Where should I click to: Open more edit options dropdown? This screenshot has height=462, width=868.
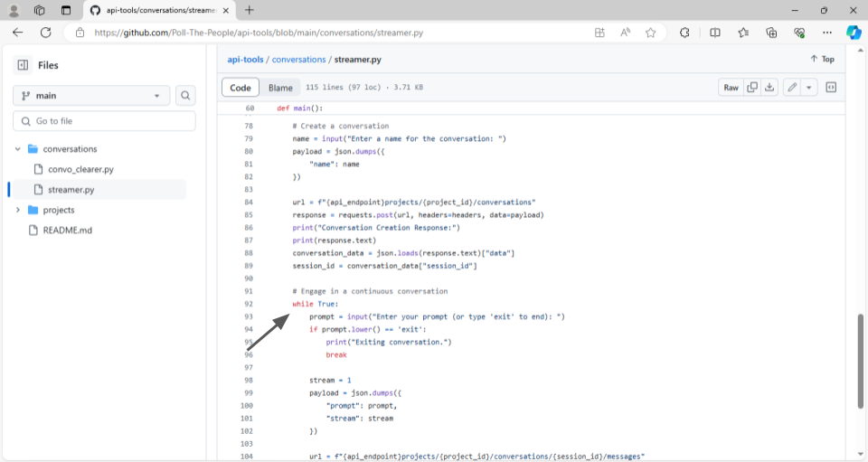coord(809,88)
